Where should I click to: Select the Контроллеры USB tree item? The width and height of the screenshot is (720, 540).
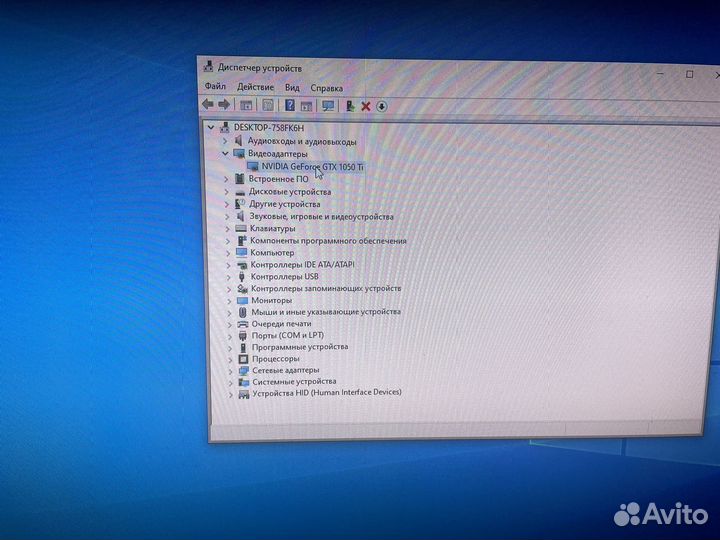point(283,276)
